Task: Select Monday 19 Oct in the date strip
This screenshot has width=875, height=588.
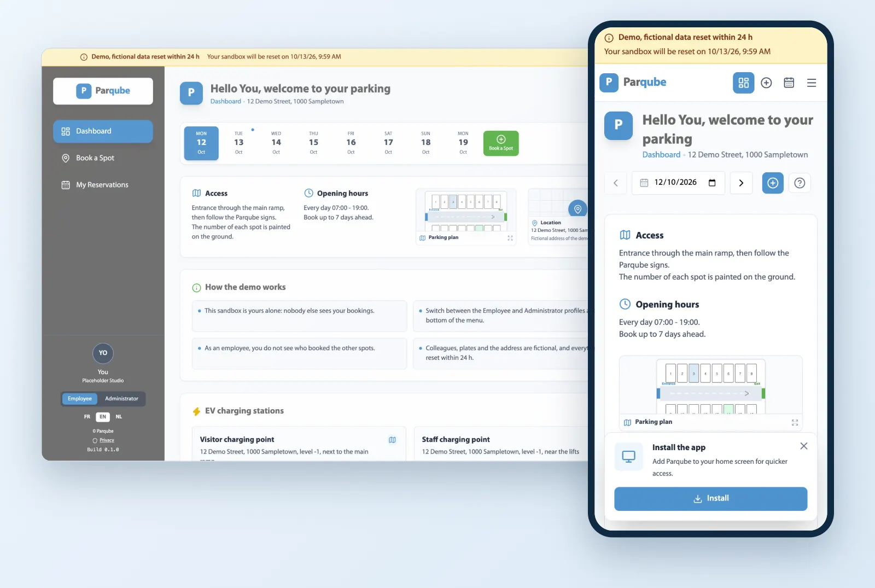Action: [x=463, y=143]
